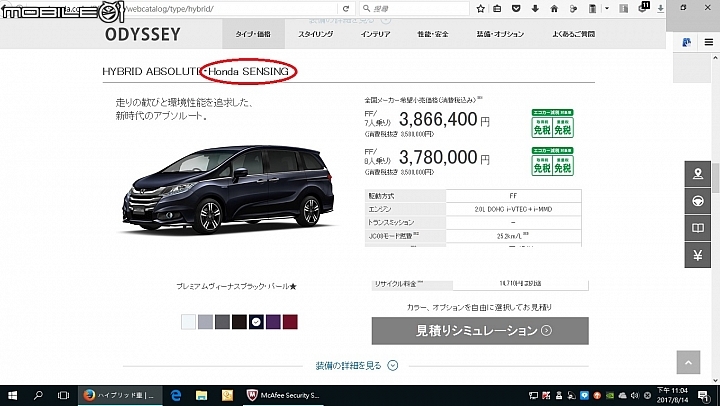720x406 pixels.
Task: Open the yen price estimate icon
Action: [698, 255]
